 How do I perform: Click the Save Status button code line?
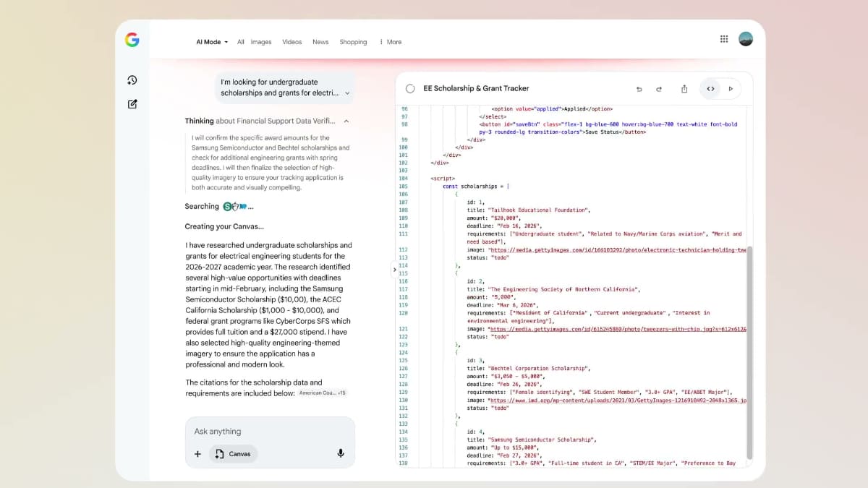coord(608,128)
